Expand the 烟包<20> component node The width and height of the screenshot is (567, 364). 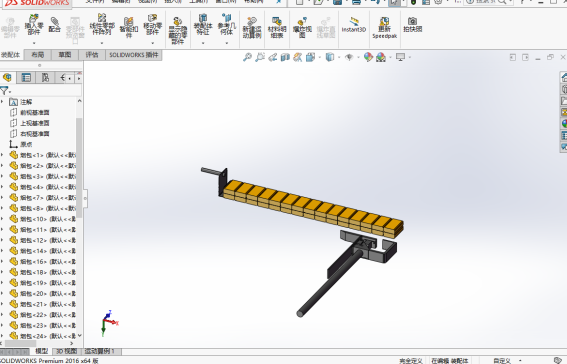tap(2, 293)
